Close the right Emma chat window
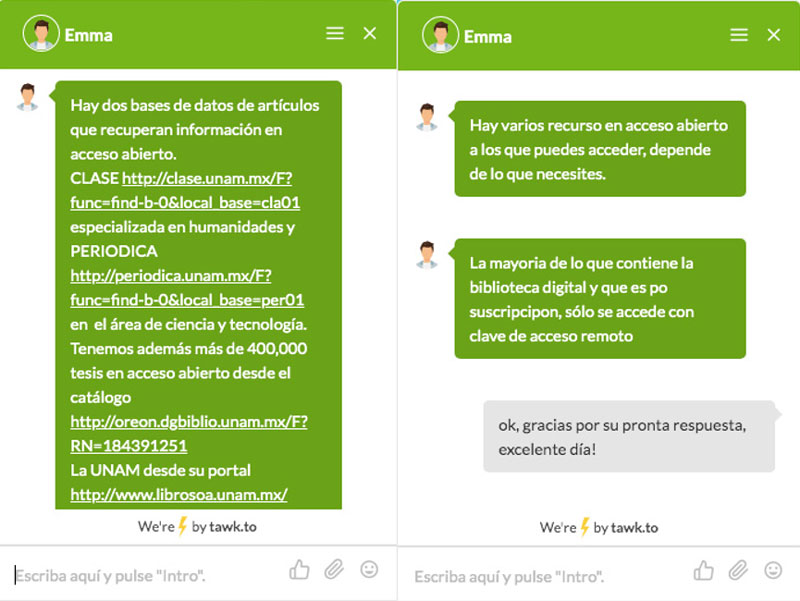Screen dimensions: 800x601 pyautogui.click(x=774, y=35)
